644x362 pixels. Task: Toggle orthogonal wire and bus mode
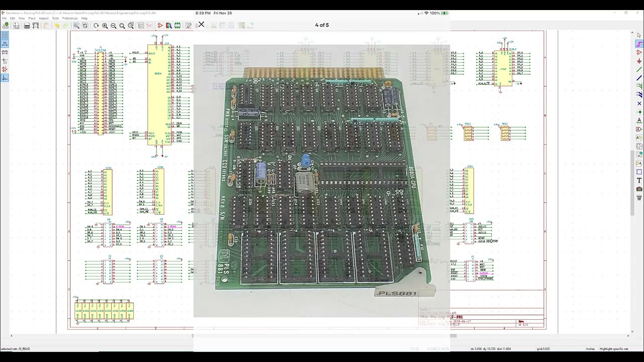tap(5, 78)
